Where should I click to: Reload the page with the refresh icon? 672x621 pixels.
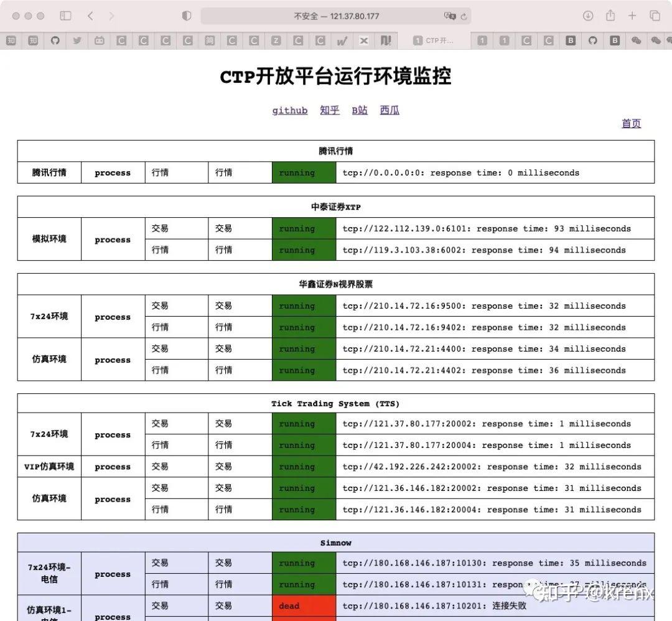(x=464, y=16)
